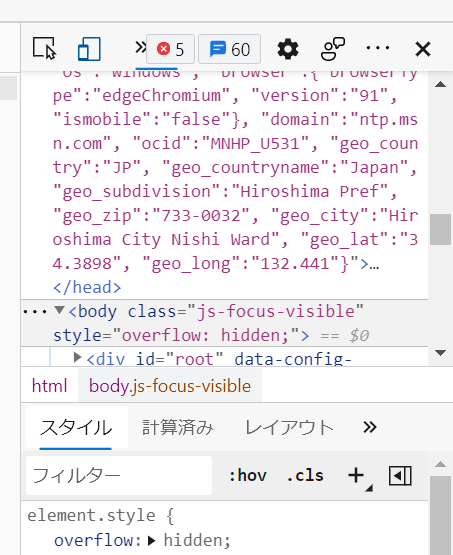Collapse the body element node
The width and height of the screenshot is (453, 555).
click(59, 310)
